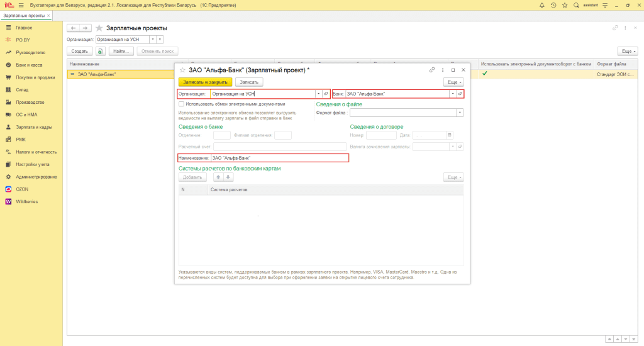Click the green checkmark in the list row

485,74
